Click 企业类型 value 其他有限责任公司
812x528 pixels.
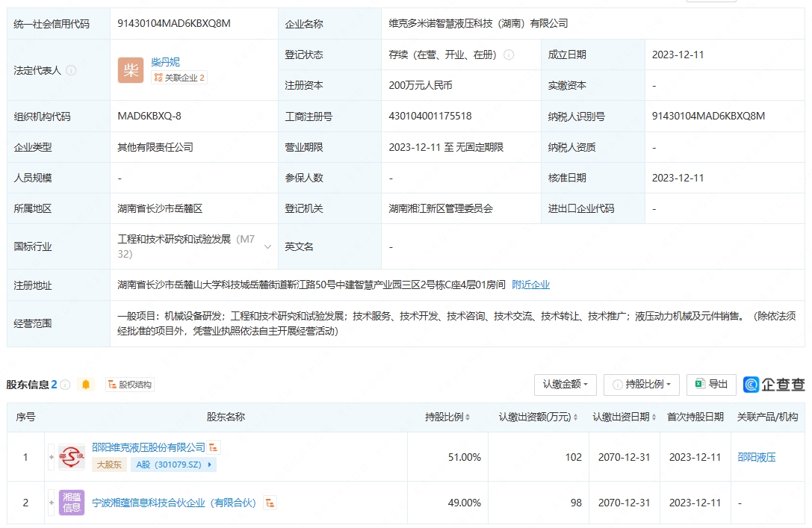155,147
